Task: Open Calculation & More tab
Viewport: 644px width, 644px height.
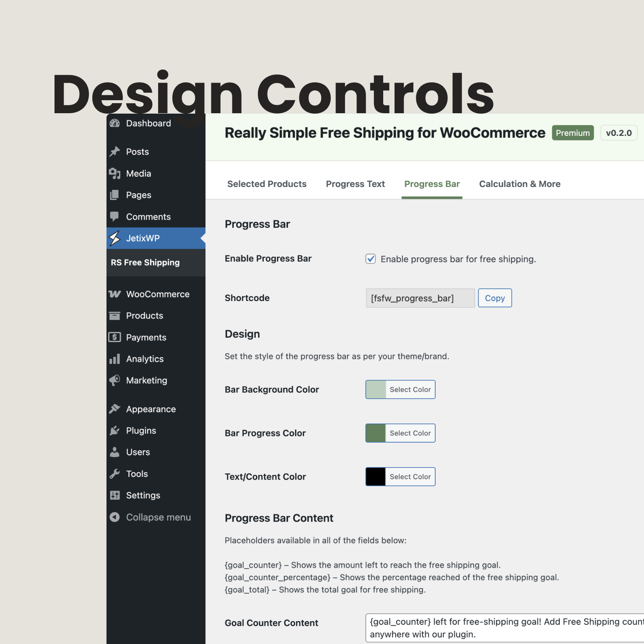Action: click(519, 184)
